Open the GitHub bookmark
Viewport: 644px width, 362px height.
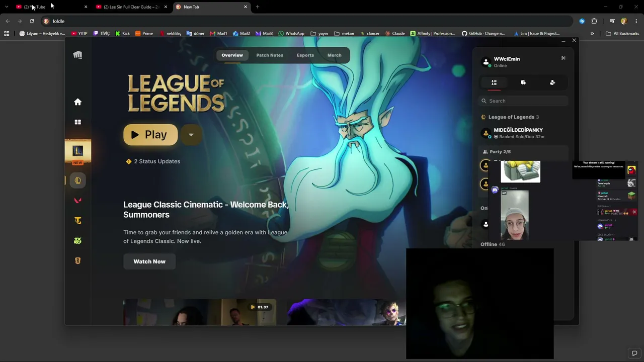[x=484, y=34]
